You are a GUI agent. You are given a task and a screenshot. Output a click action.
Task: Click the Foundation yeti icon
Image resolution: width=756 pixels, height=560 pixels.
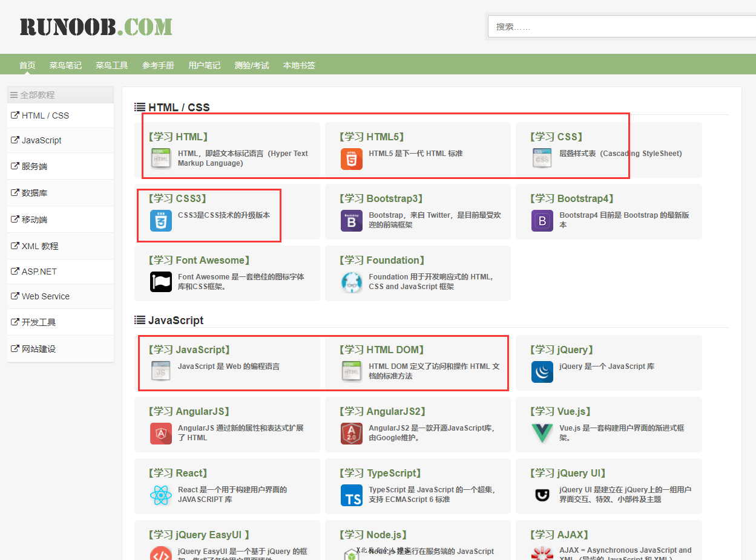pyautogui.click(x=351, y=282)
